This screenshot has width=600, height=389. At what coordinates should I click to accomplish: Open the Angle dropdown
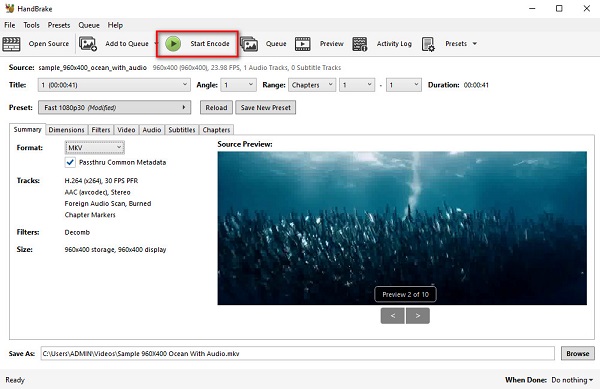coord(239,85)
